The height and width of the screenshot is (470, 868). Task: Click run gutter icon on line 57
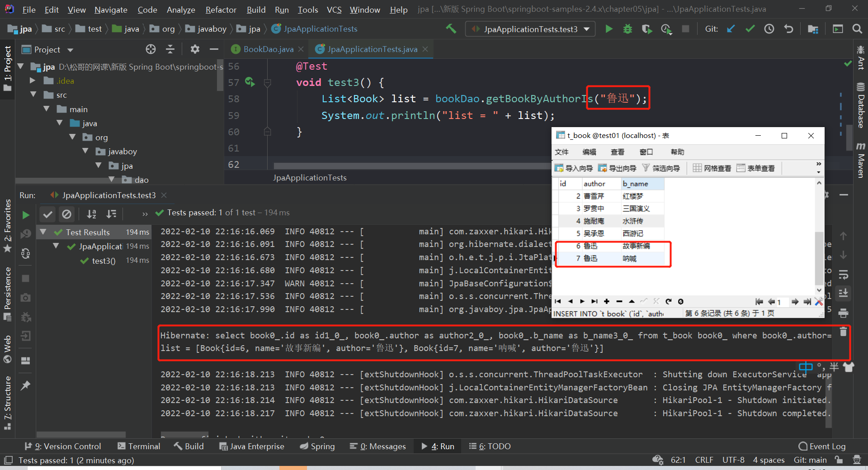pos(250,82)
